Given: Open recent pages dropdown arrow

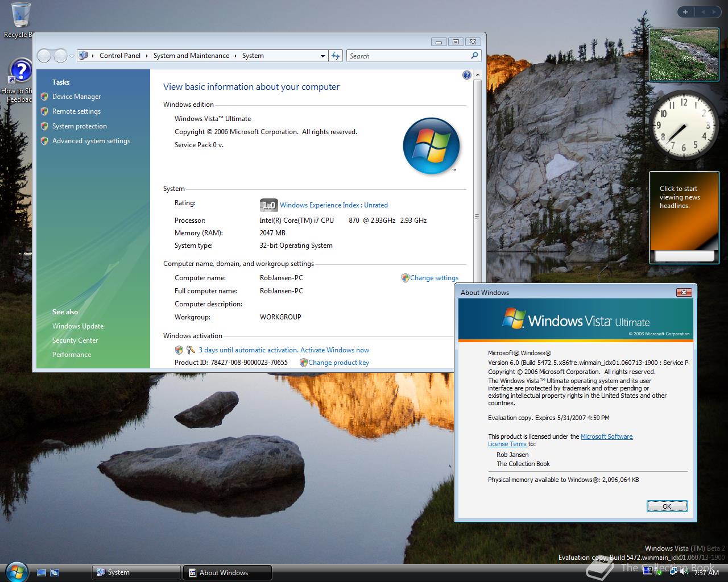Looking at the screenshot, I should pos(72,56).
